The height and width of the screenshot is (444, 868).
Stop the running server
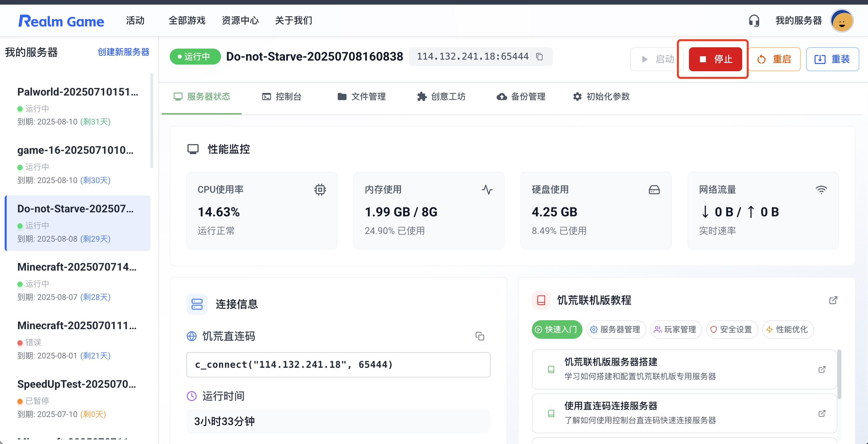coord(715,59)
